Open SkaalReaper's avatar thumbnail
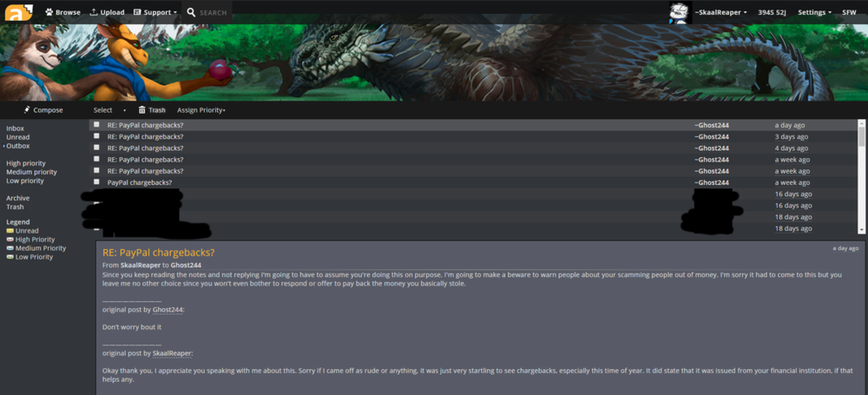 click(x=680, y=12)
